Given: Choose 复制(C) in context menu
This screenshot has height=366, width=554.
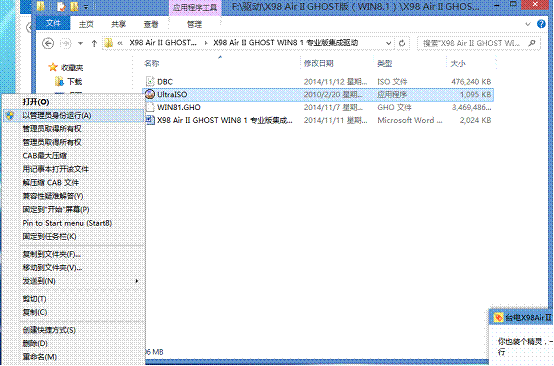Looking at the screenshot, I should (x=74, y=312).
